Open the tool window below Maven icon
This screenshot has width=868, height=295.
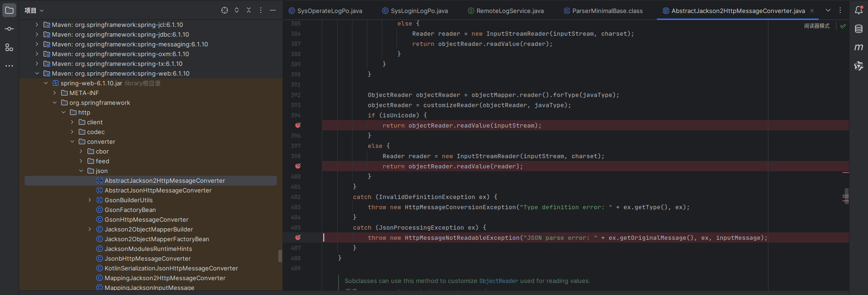tap(859, 66)
